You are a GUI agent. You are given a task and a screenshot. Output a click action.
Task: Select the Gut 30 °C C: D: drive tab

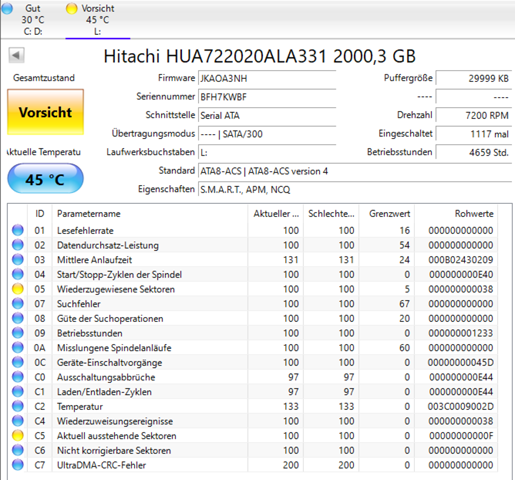32,19
